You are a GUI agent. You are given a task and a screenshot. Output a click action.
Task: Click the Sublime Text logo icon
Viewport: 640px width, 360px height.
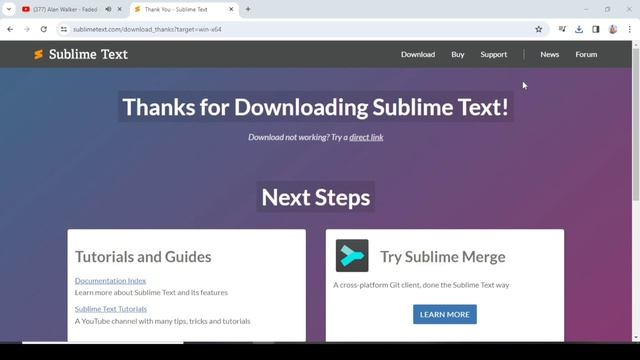point(38,54)
